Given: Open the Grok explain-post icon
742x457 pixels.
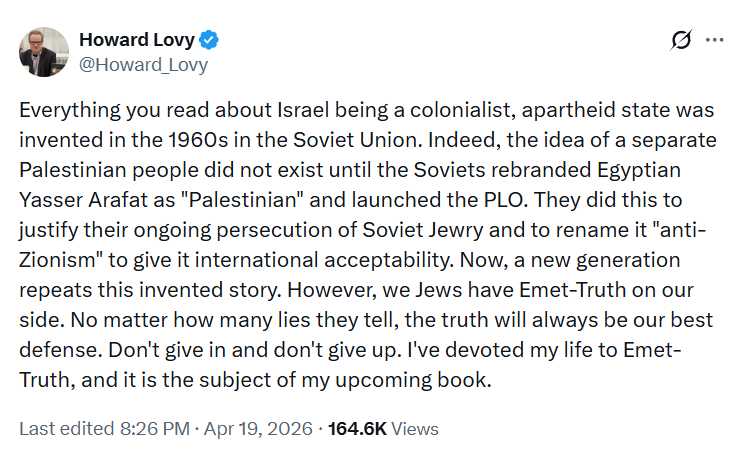Looking at the screenshot, I should tap(681, 40).
